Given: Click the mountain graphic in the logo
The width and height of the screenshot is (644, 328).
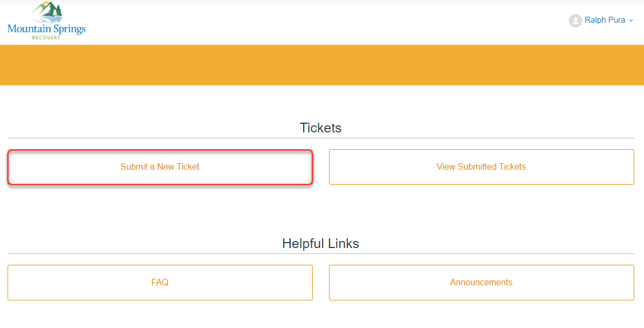Looking at the screenshot, I should (x=48, y=12).
